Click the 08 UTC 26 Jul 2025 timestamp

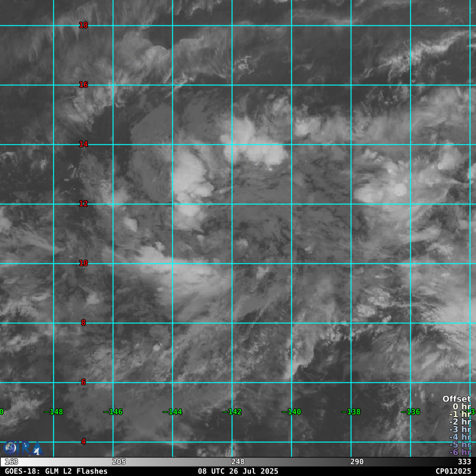click(238, 471)
